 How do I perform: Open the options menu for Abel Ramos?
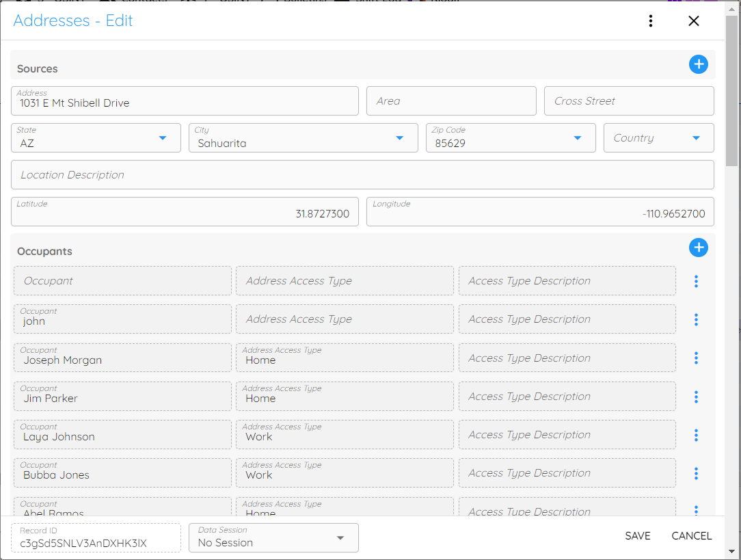[696, 511]
